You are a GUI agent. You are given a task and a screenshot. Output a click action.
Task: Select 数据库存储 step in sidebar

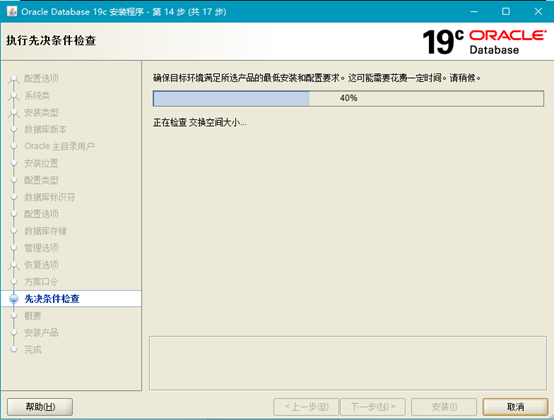(x=46, y=231)
